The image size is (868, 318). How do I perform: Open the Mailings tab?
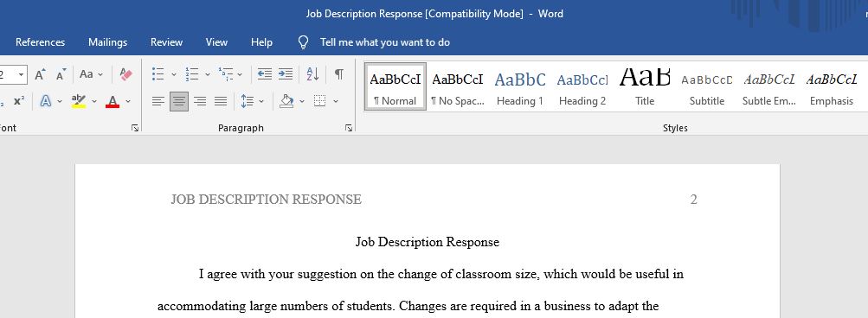point(108,42)
